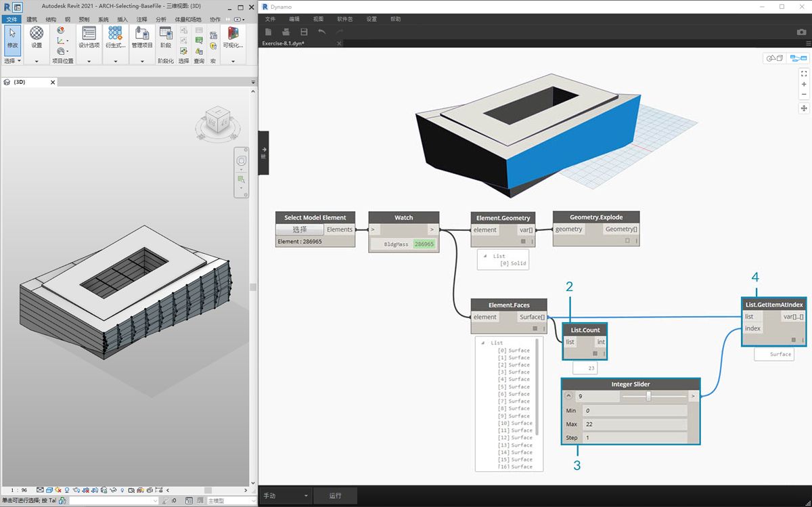This screenshot has height=507, width=812.
Task: Collapse the List tree in Element.Faces preview
Action: coord(483,343)
